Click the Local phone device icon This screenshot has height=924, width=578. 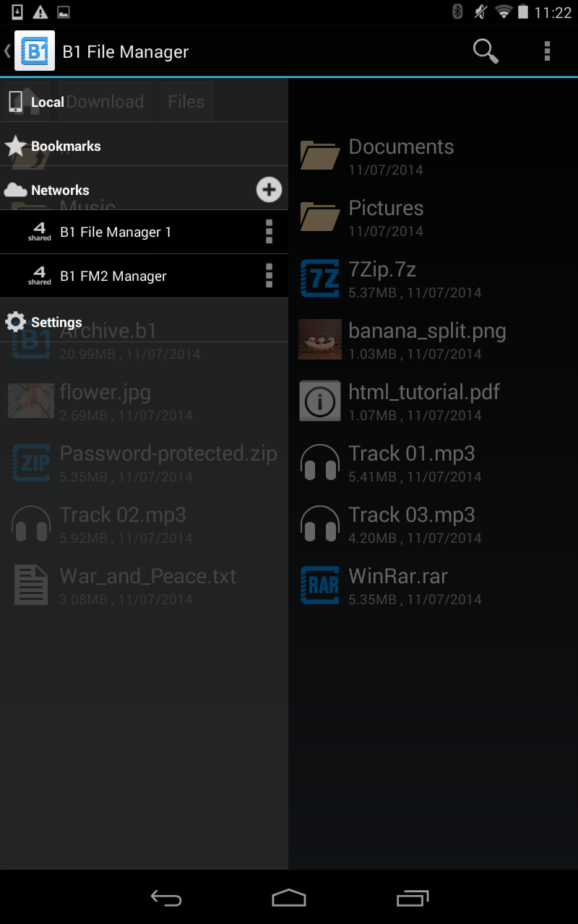point(15,102)
